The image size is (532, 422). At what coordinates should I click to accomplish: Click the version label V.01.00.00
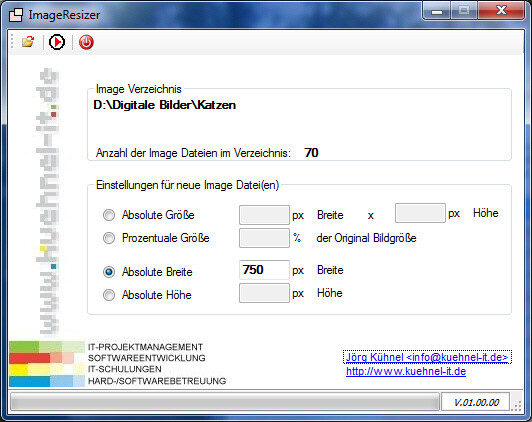tap(476, 403)
